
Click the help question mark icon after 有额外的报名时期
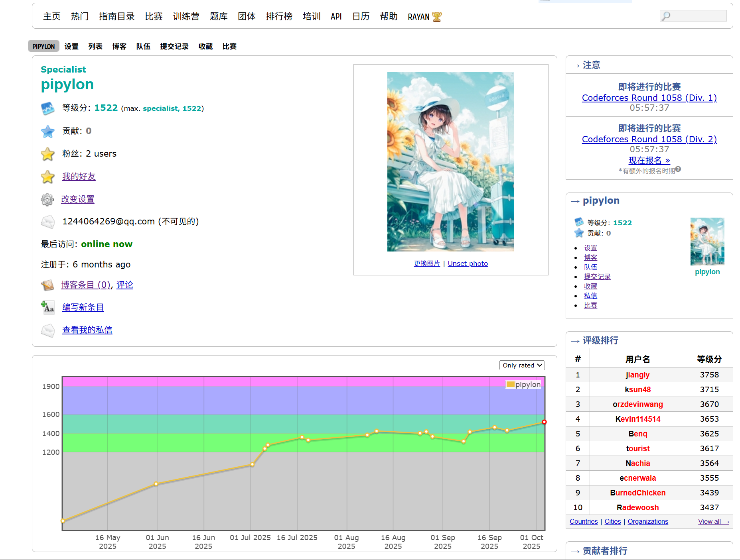(x=678, y=169)
